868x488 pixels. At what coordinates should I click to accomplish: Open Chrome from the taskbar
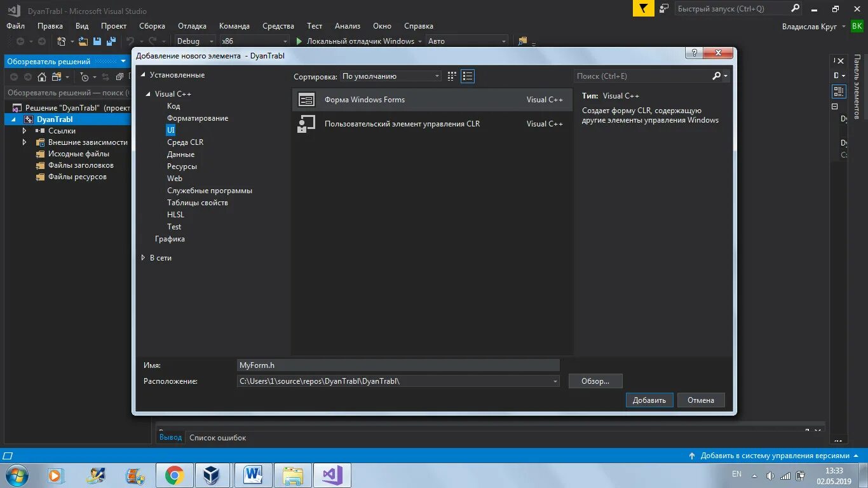(x=174, y=475)
